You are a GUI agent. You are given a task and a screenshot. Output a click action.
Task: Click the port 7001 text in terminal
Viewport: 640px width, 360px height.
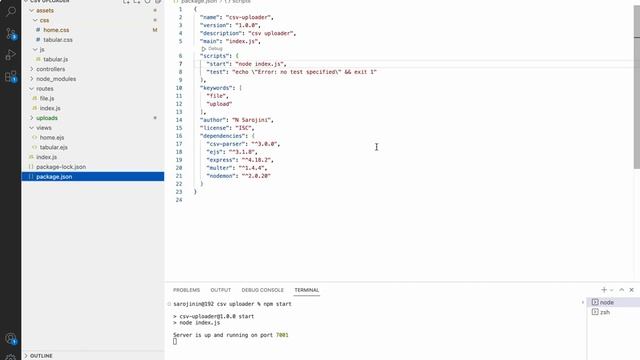pos(282,335)
